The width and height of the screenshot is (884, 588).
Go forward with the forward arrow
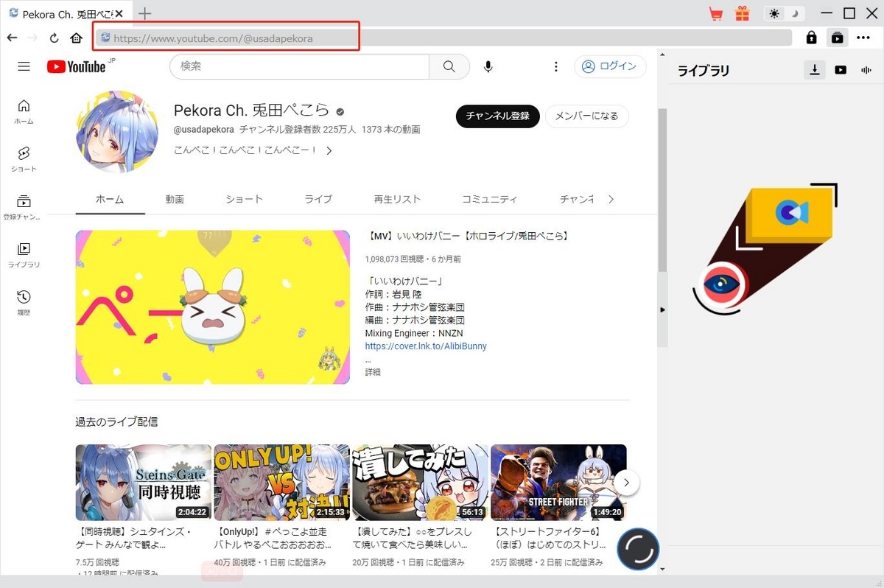coord(32,38)
